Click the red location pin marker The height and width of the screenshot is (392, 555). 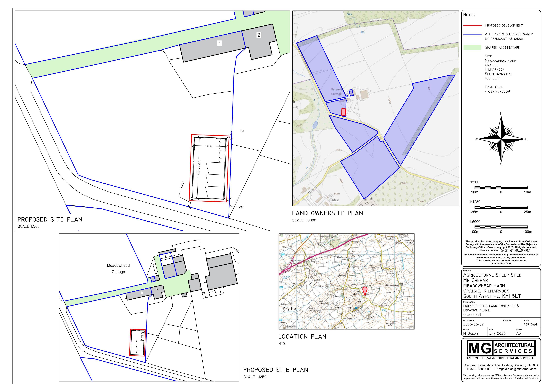point(365,291)
